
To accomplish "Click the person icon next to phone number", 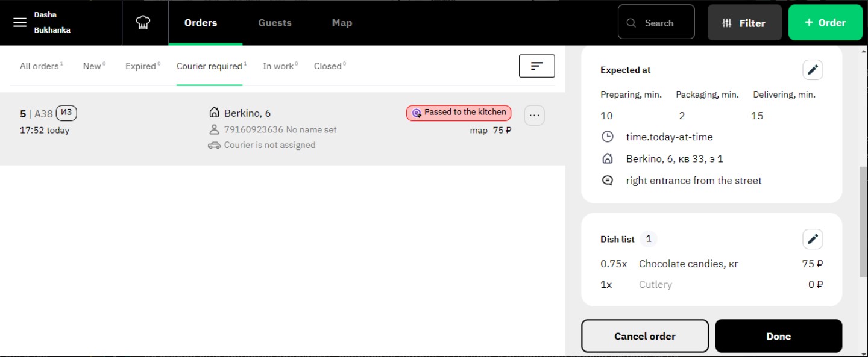I will [x=214, y=129].
